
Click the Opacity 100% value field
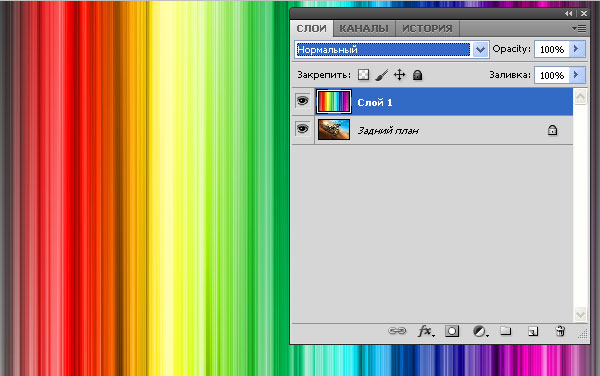pyautogui.click(x=552, y=49)
